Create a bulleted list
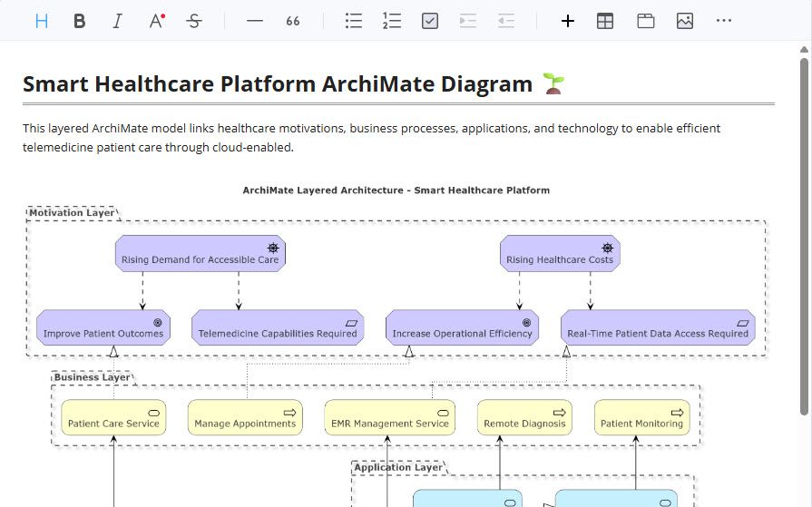Image resolution: width=812 pixels, height=507 pixels. click(354, 21)
